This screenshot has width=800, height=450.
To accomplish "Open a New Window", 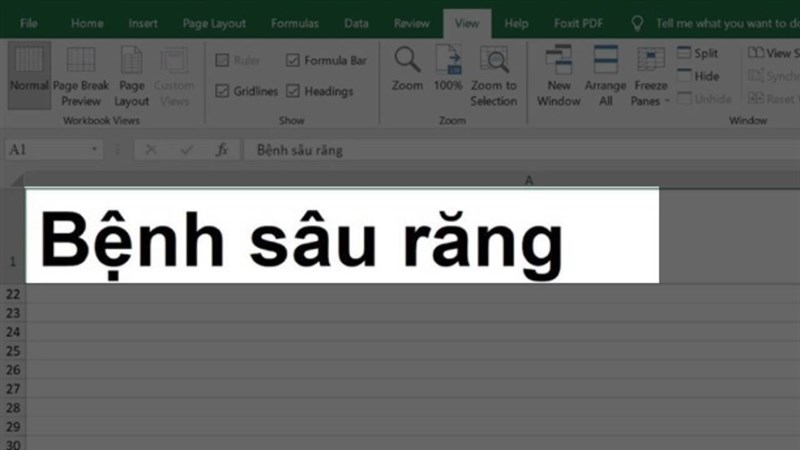I will click(x=559, y=77).
